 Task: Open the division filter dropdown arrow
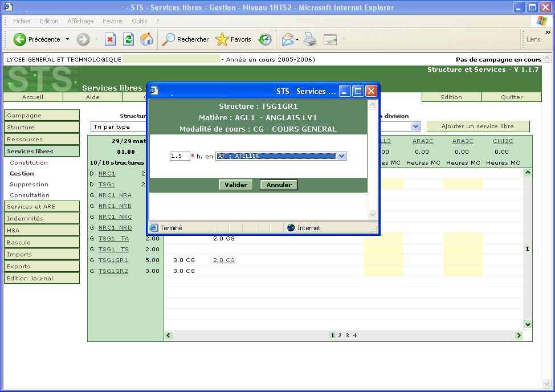point(415,126)
